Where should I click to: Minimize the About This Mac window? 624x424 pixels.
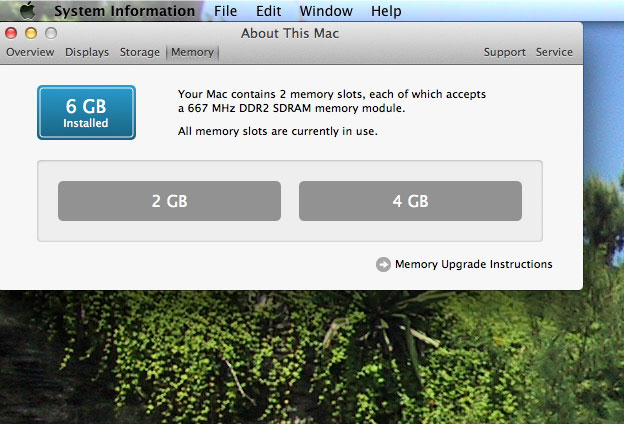(31, 33)
